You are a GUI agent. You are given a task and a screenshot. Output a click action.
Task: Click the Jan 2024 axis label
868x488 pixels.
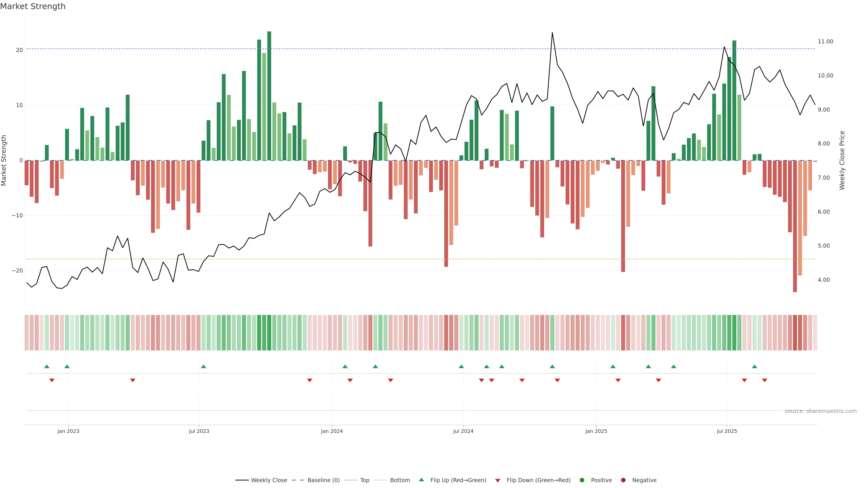coord(332,431)
